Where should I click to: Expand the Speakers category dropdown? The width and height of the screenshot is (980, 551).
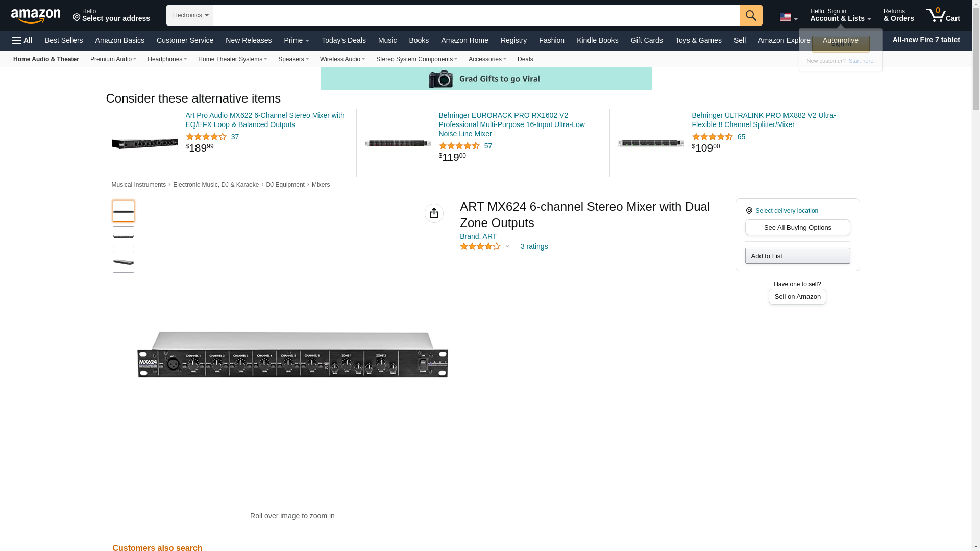293,59
